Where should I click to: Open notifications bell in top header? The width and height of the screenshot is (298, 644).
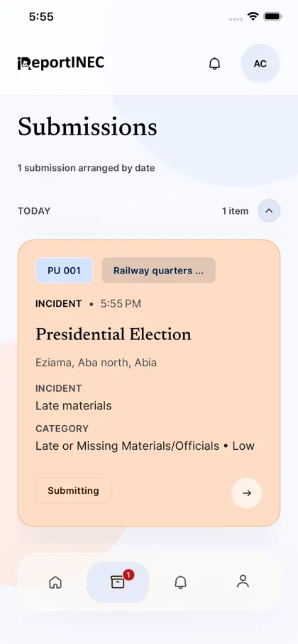(214, 64)
